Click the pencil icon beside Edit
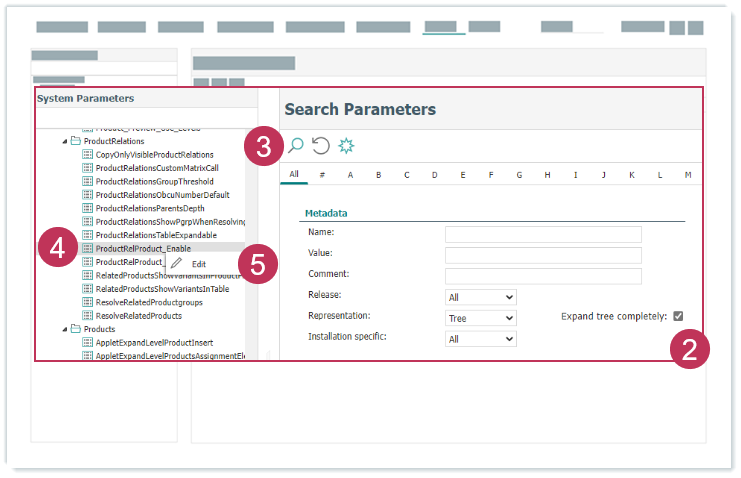Image resolution: width=741 pixels, height=478 pixels. click(177, 263)
